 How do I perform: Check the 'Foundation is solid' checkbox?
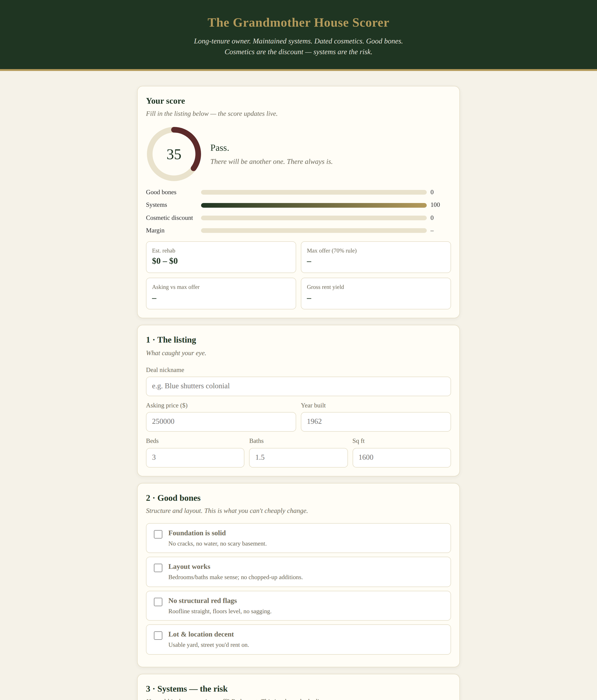click(158, 534)
